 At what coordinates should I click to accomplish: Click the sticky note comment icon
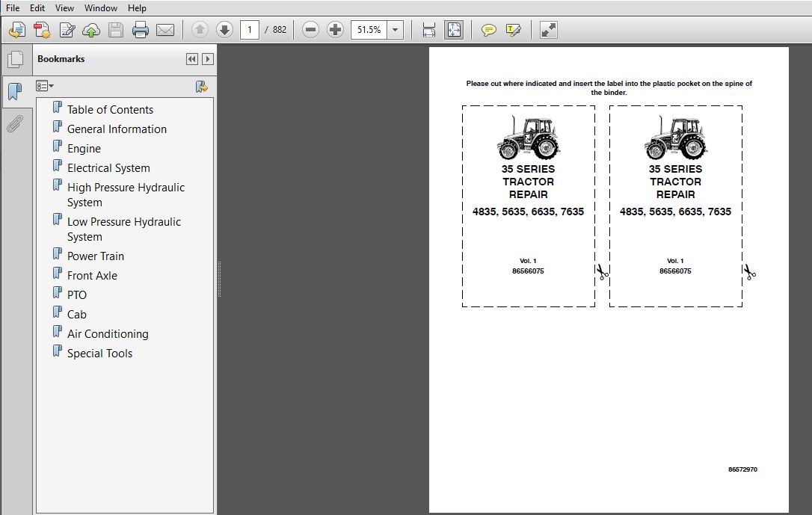(488, 30)
